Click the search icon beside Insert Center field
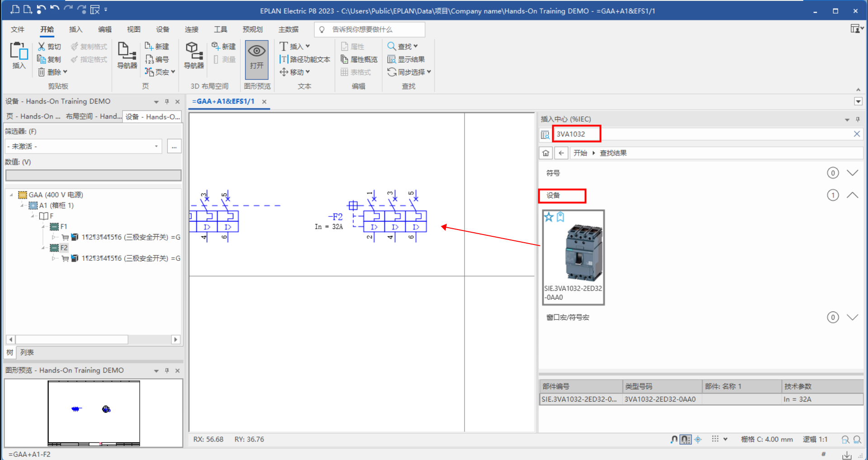868x460 pixels. tap(545, 134)
